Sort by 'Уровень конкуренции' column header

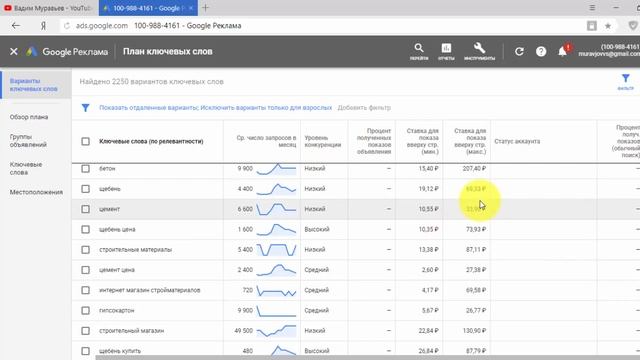322,141
